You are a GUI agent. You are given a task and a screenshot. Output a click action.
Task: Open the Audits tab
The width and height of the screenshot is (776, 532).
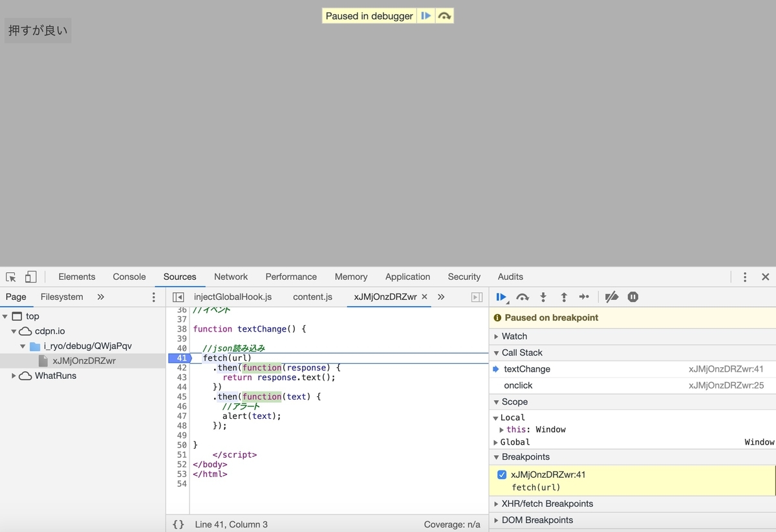pos(510,277)
